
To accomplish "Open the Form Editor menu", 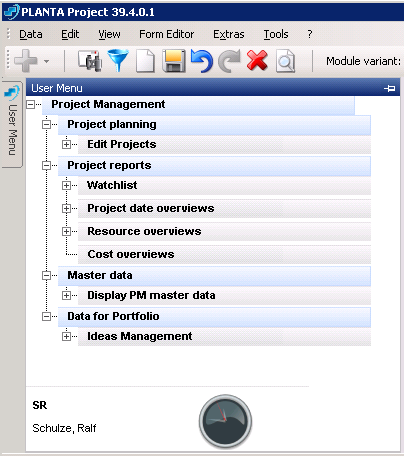I will [x=166, y=34].
